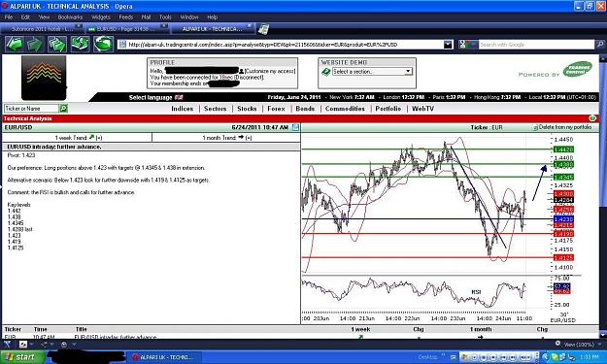Open the search engine selector dropdown arrow
Screen dimensions: 607x364
click(473, 45)
